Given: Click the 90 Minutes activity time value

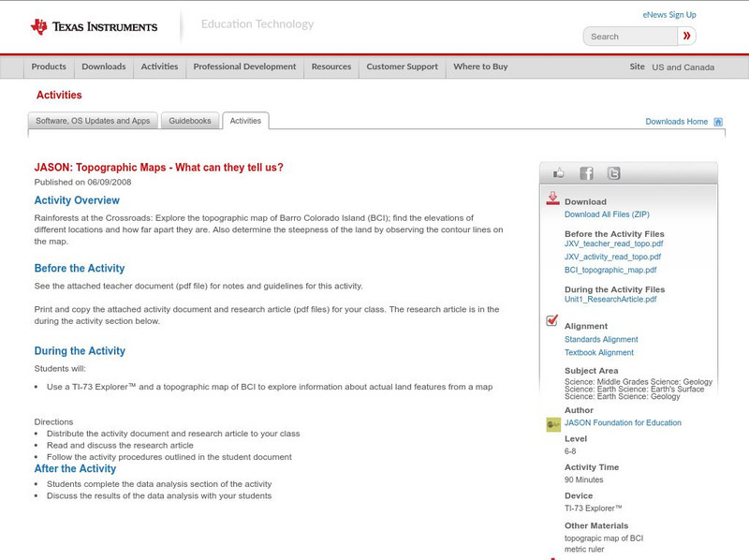Looking at the screenshot, I should pos(583,479).
